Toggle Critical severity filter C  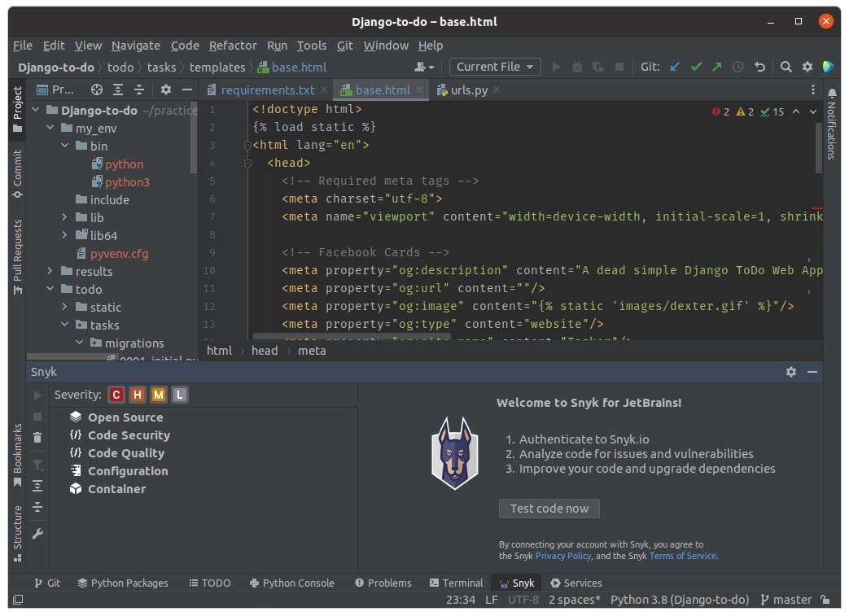pyautogui.click(x=116, y=395)
